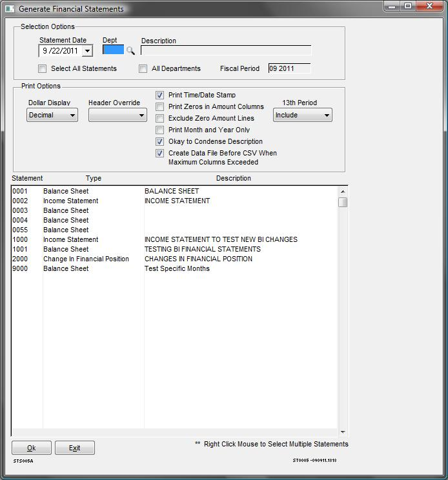Uncheck Create Data File Before CSV

pos(159,154)
